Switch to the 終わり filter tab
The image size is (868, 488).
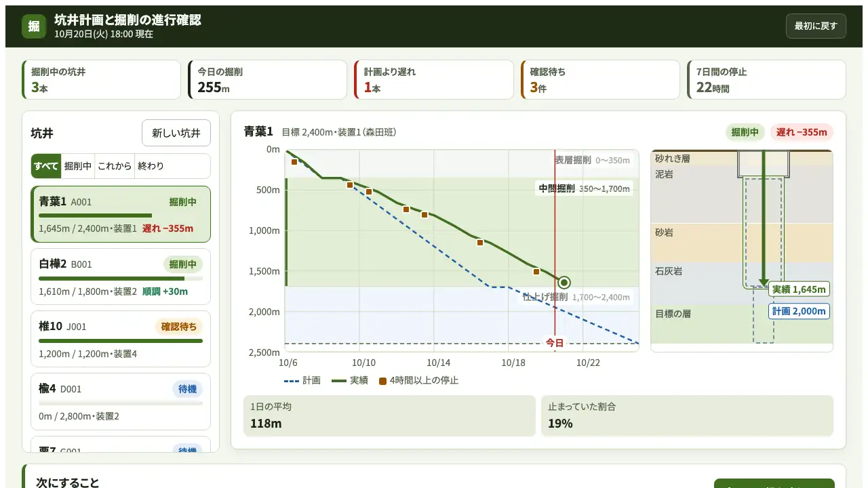151,166
